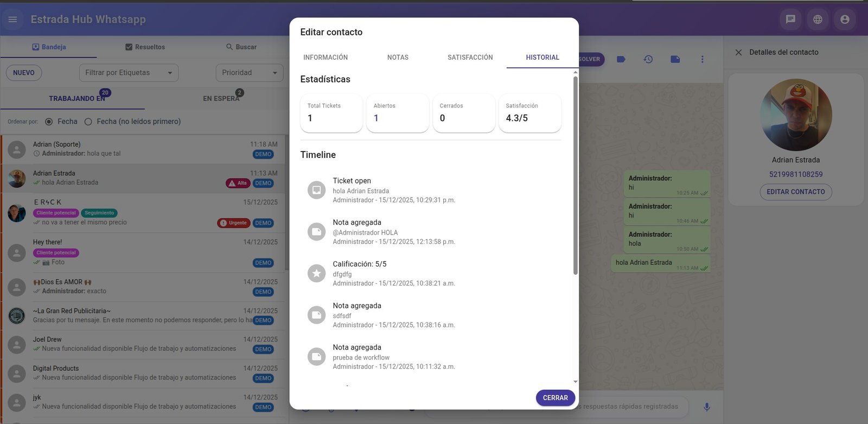Click the DEMO badge on Adrian (Soporte) chat
868x424 pixels.
click(263, 154)
